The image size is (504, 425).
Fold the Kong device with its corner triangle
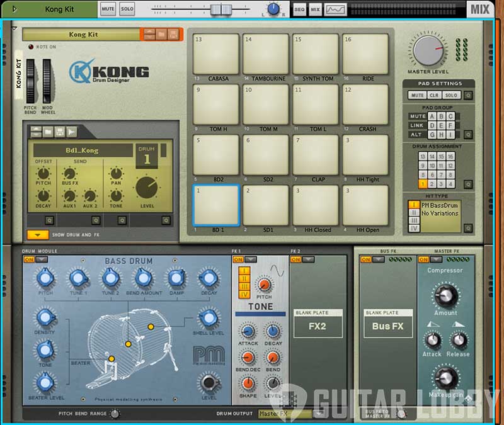click(x=14, y=28)
